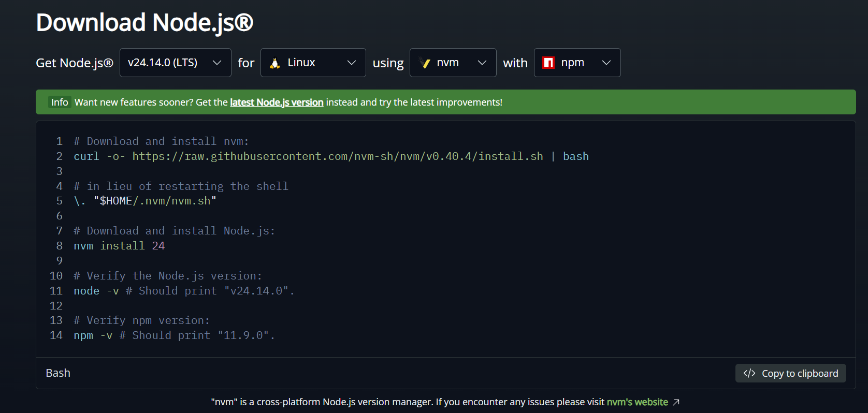
Task: Click the '# Verify npm version:' comment
Action: coord(141,320)
